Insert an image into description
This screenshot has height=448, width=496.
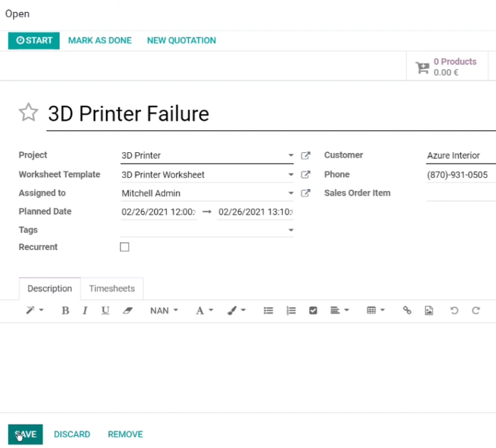pyautogui.click(x=428, y=311)
